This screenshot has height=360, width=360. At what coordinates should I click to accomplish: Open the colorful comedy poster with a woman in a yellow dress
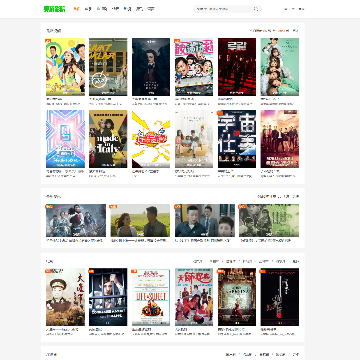[65, 67]
